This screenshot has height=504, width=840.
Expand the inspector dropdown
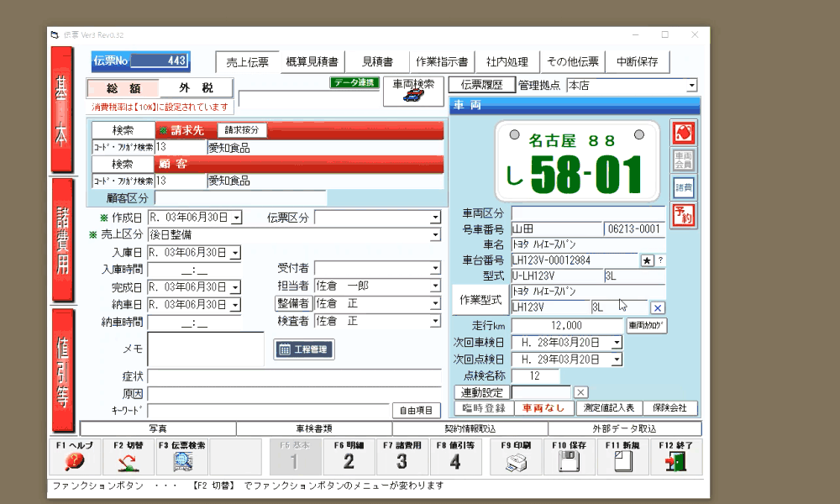tap(435, 321)
